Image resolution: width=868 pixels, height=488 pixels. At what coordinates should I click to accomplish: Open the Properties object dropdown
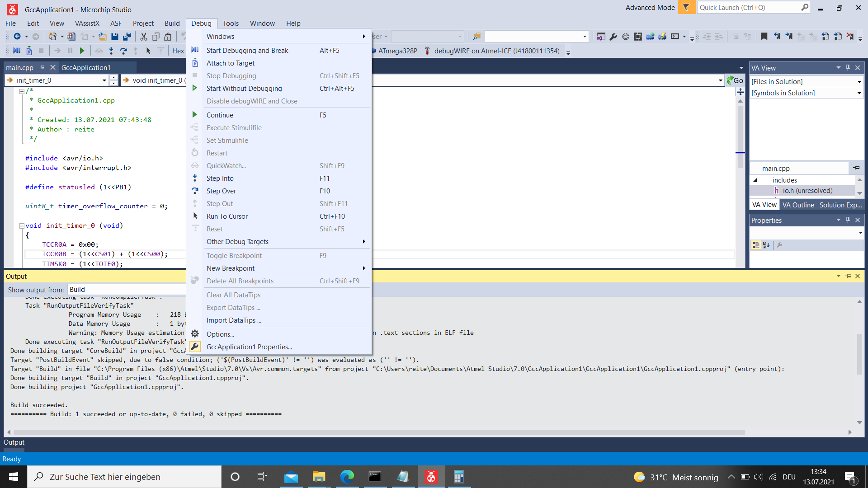pos(860,233)
